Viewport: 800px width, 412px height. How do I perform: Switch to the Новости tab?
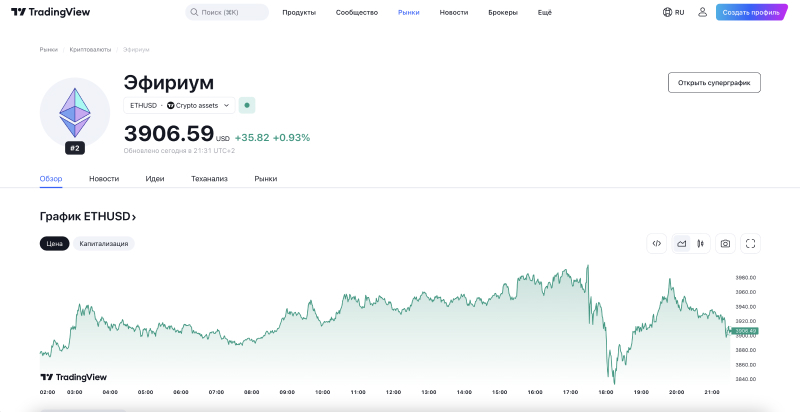click(x=104, y=178)
